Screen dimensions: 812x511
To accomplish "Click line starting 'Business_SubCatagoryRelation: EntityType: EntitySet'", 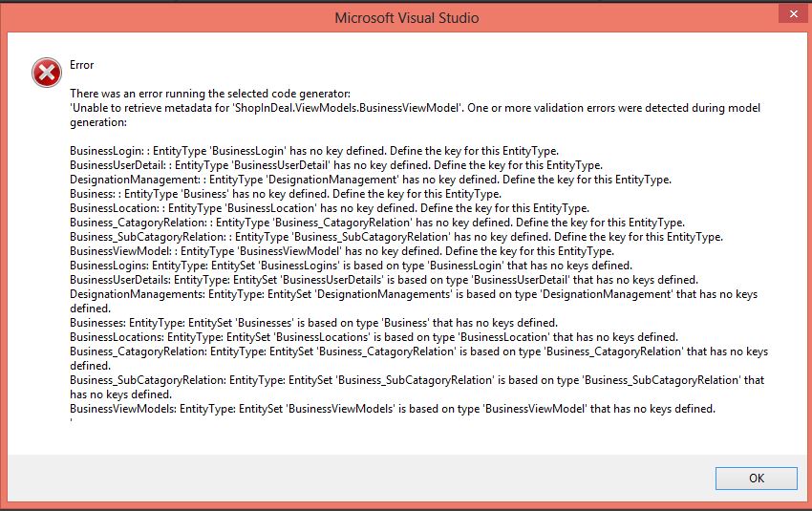I will 417,380.
